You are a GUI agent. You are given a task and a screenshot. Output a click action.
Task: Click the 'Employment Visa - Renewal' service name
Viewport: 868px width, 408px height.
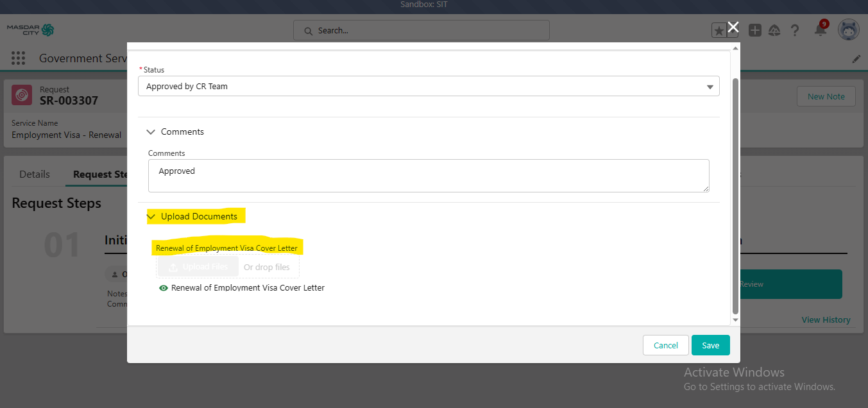[x=67, y=135]
